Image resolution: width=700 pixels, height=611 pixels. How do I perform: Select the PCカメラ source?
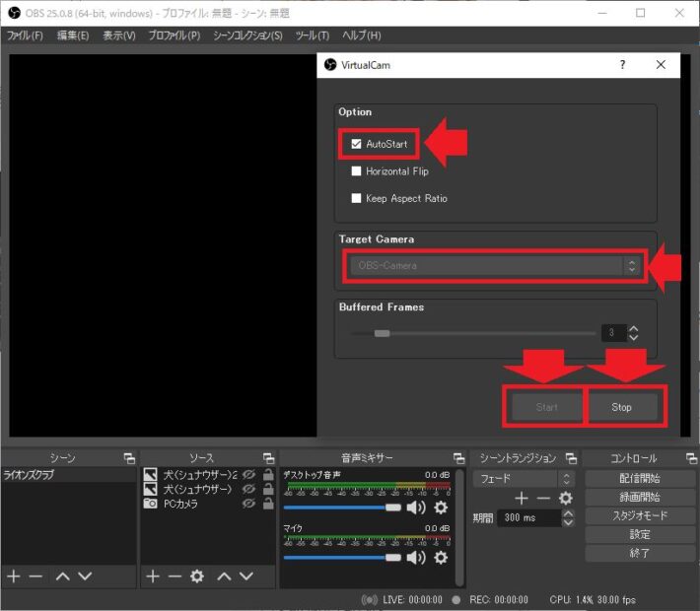(180, 504)
